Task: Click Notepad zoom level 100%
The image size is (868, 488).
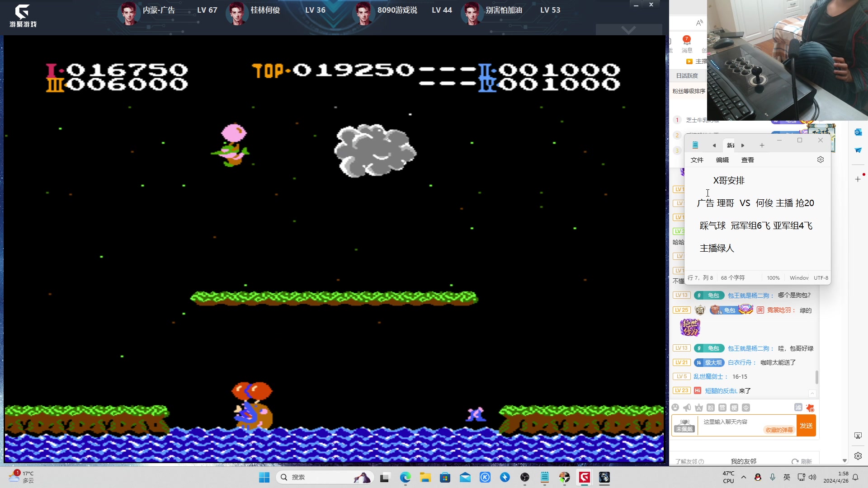Action: [x=773, y=278]
